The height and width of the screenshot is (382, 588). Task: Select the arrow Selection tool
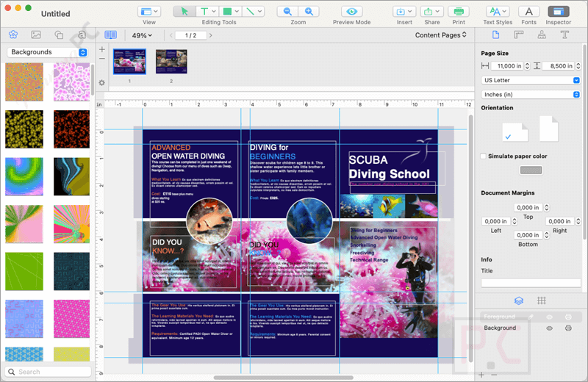click(184, 11)
